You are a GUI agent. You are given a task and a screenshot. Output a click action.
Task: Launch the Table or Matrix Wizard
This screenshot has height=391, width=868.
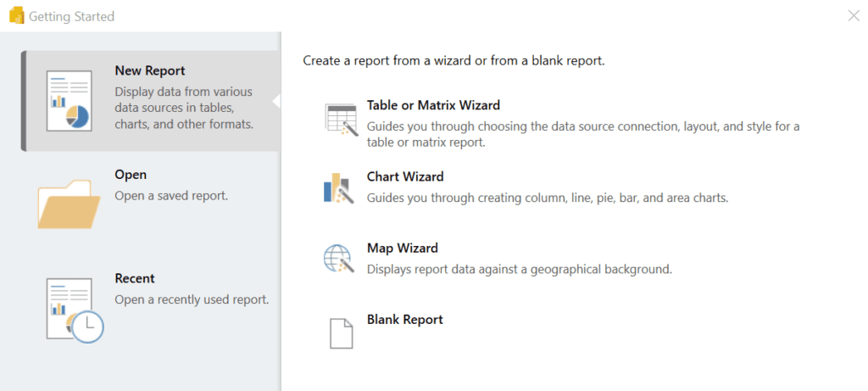(x=433, y=104)
